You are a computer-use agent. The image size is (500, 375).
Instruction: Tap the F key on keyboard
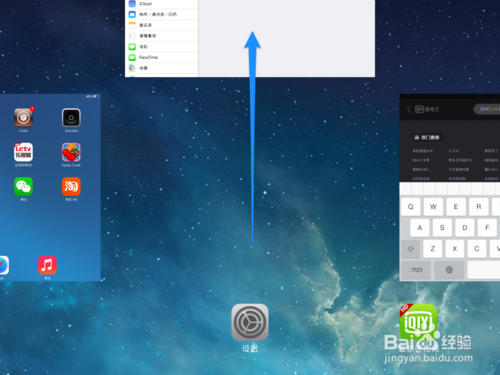[487, 228]
